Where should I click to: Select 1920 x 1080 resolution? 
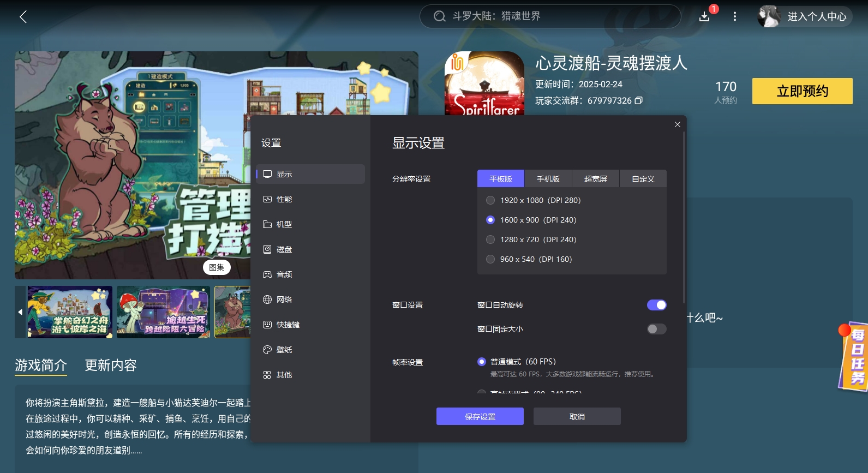pyautogui.click(x=490, y=200)
